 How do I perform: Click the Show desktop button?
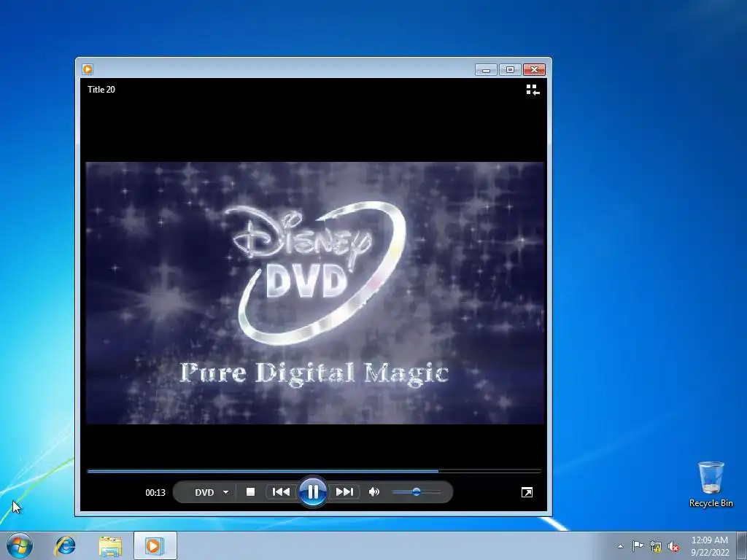(x=742, y=545)
